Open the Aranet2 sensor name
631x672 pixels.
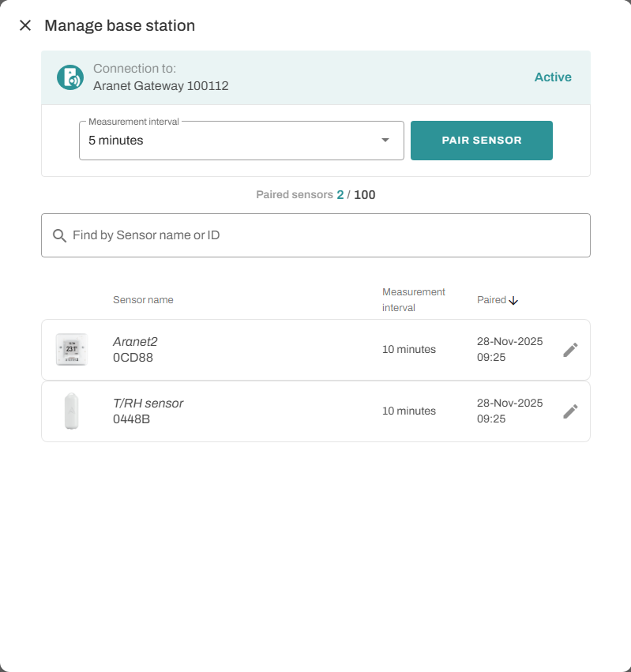135,342
